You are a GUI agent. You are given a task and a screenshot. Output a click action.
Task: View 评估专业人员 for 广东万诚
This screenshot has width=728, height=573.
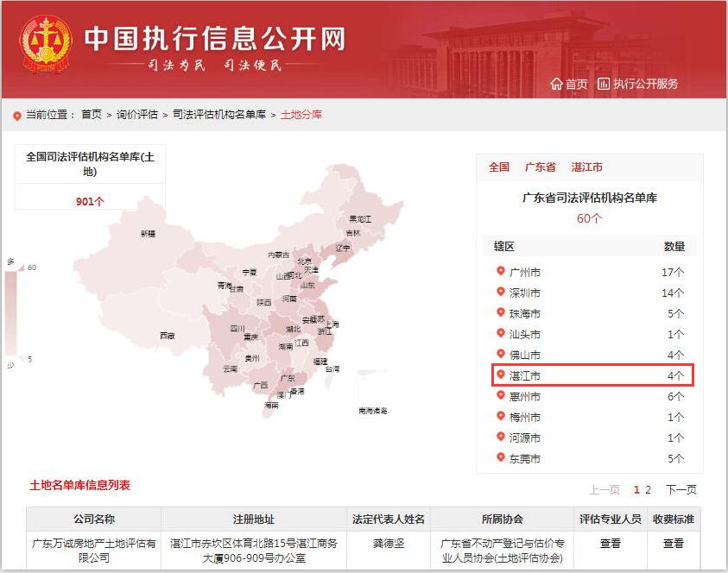coord(610,544)
